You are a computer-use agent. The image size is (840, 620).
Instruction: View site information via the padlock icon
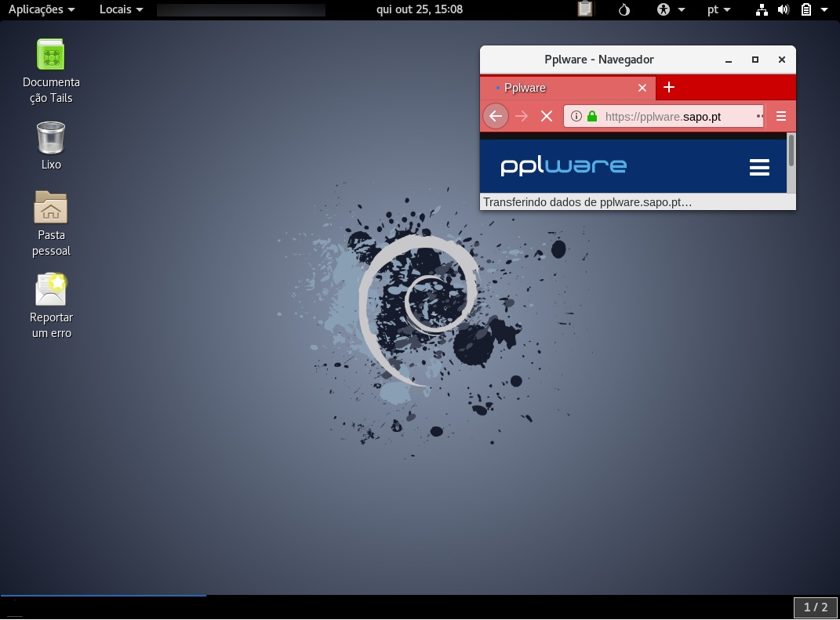pyautogui.click(x=591, y=116)
